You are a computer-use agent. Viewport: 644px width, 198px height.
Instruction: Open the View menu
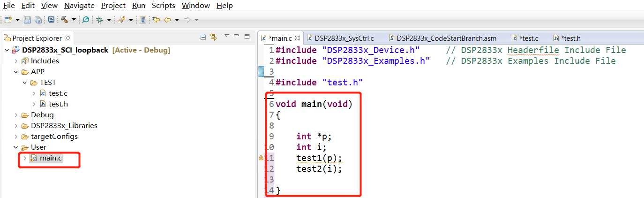(49, 6)
